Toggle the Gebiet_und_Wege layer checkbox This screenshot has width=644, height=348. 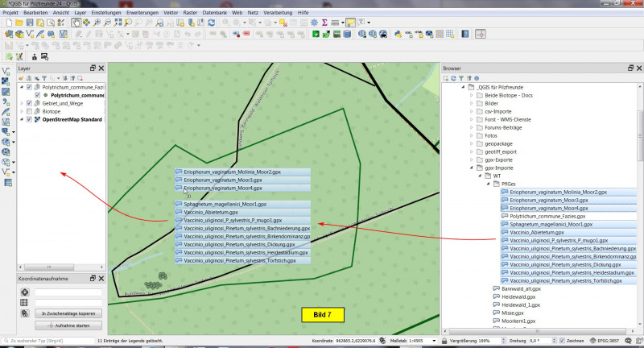point(29,103)
